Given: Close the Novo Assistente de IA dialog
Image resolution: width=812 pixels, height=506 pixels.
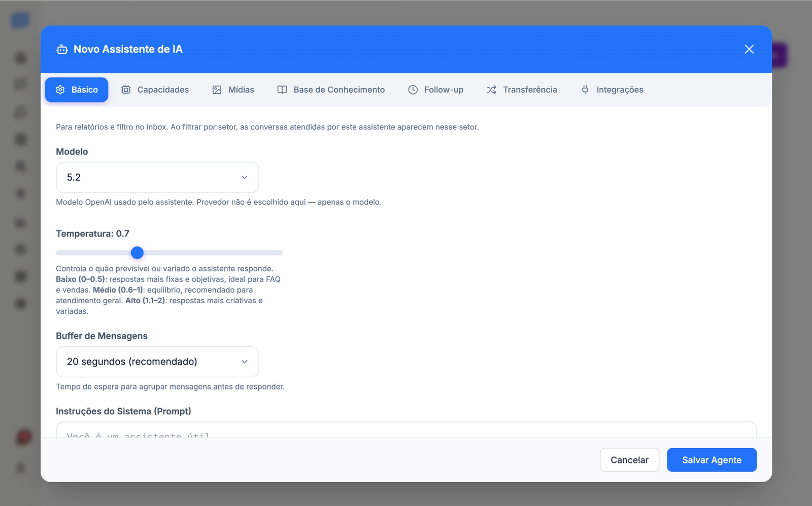Looking at the screenshot, I should pos(749,49).
